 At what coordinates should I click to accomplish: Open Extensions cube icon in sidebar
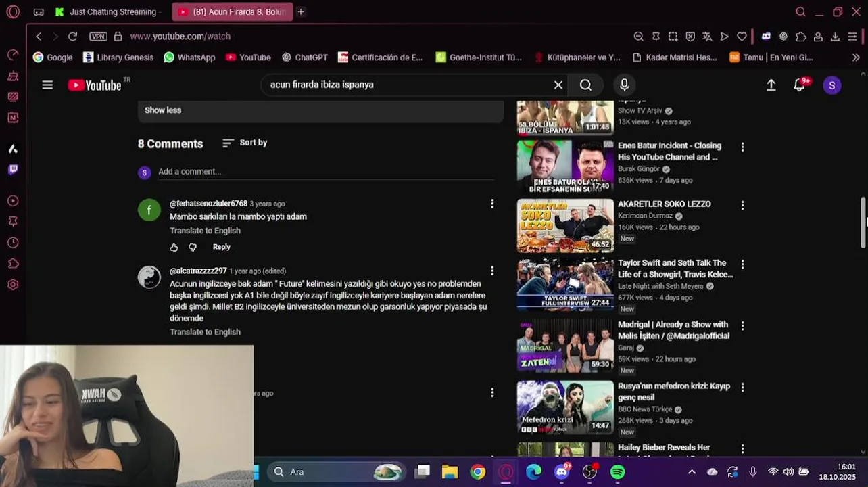coord(13,264)
